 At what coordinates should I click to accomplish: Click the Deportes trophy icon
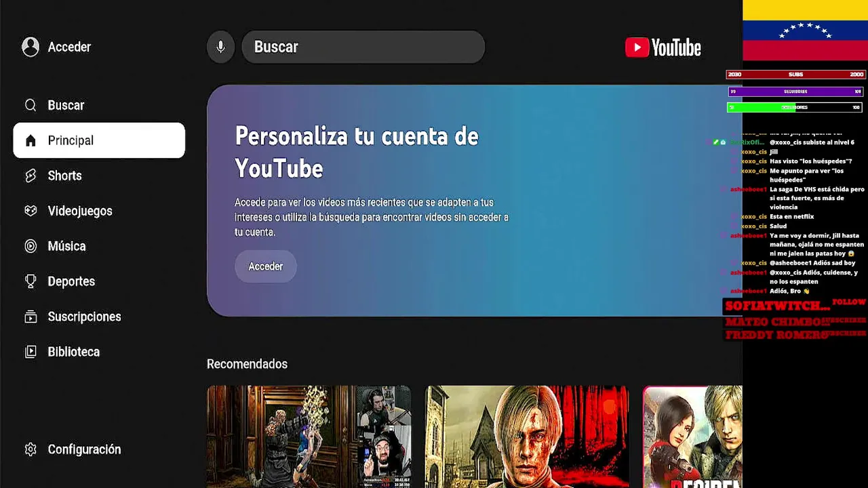31,281
